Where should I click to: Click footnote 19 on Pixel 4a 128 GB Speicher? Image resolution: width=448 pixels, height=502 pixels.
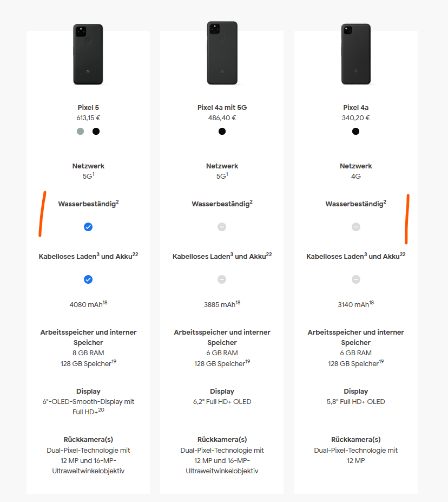381,361
